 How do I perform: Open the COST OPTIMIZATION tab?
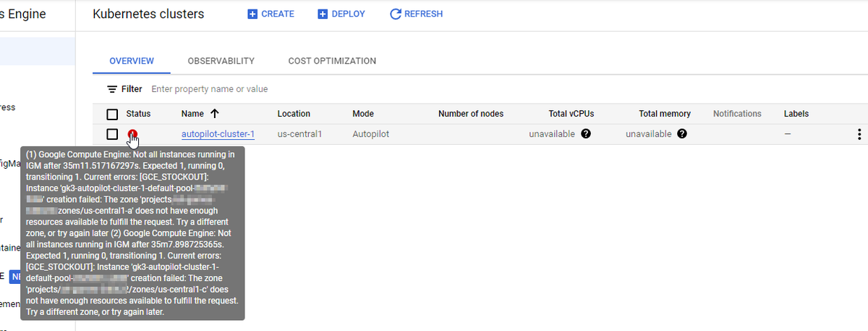pos(332,61)
